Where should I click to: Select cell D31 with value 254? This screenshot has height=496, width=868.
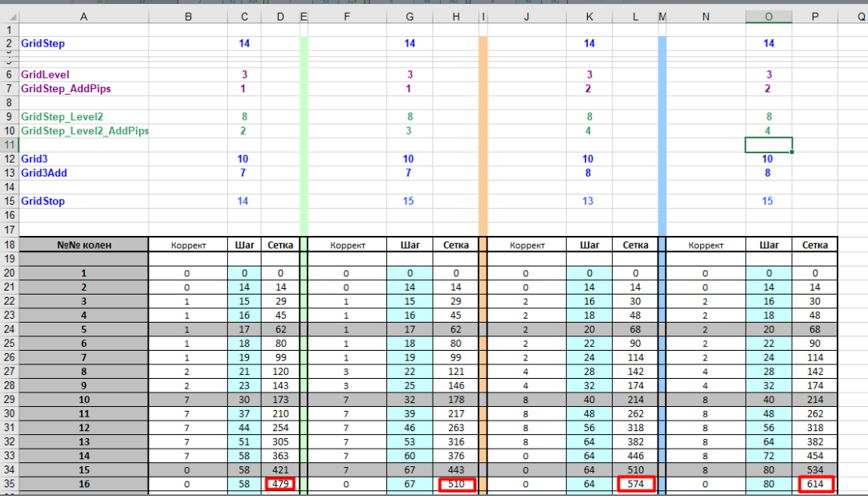click(x=280, y=427)
